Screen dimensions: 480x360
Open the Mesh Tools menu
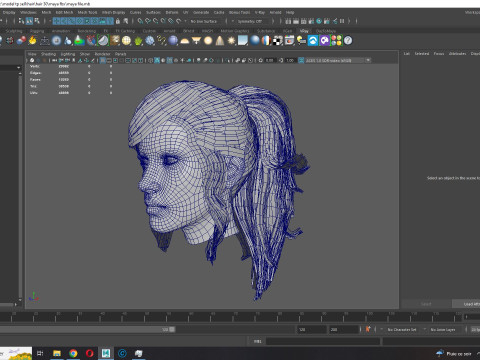click(x=87, y=12)
